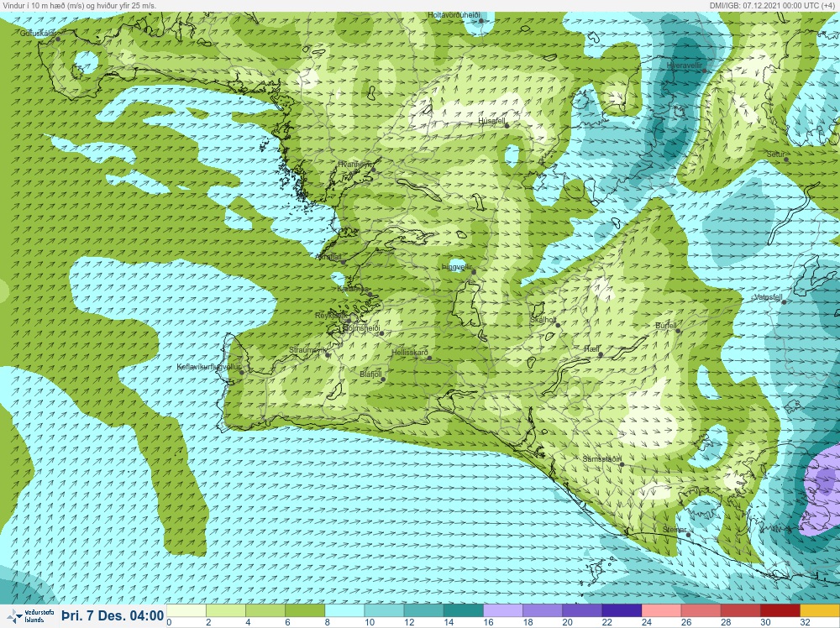This screenshot has height=628, width=840.
Task: Click the legend value label '32'
Action: pyautogui.click(x=806, y=622)
